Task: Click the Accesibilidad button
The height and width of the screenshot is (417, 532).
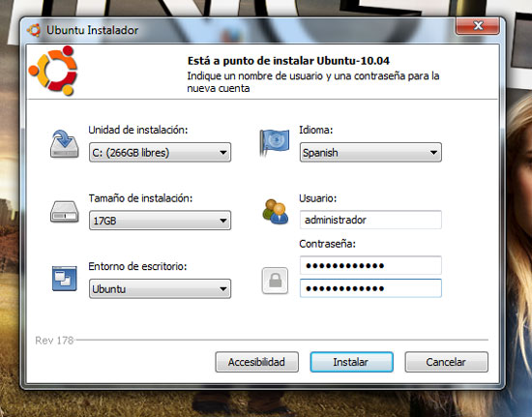Action: 257,362
